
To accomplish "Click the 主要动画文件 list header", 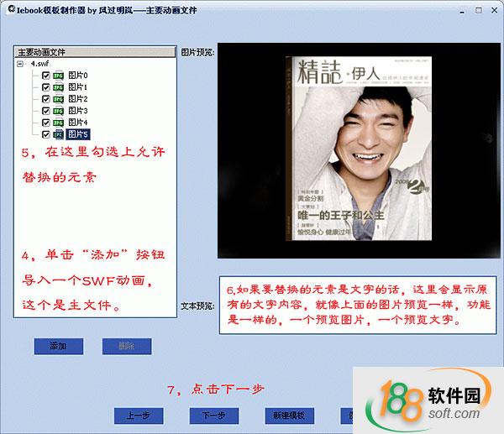I will coord(95,52).
